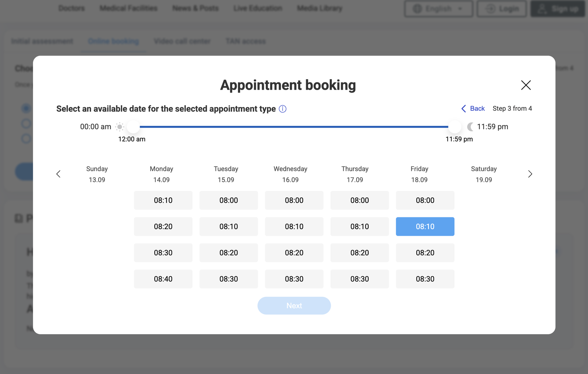Switch to the Video call center tab
The image size is (588, 374).
coord(182,41)
